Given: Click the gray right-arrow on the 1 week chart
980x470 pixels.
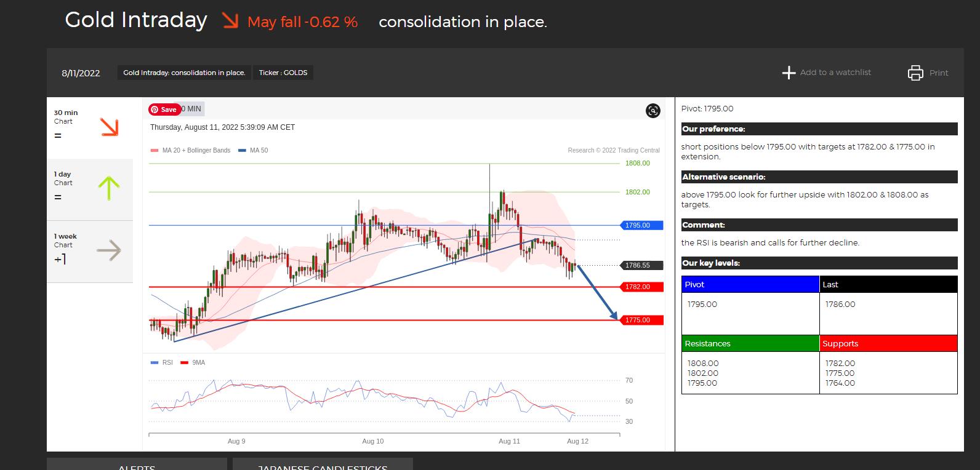Looking at the screenshot, I should coord(109,250).
